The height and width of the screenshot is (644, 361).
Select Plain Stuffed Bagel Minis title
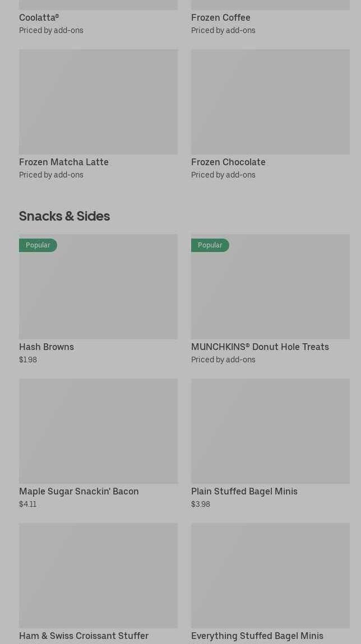pyautogui.click(x=244, y=492)
